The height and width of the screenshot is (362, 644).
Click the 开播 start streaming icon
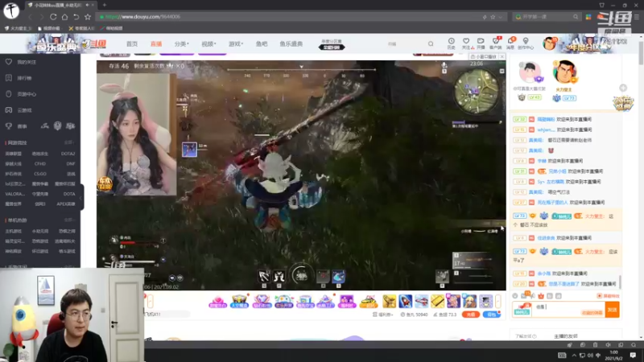point(481,43)
